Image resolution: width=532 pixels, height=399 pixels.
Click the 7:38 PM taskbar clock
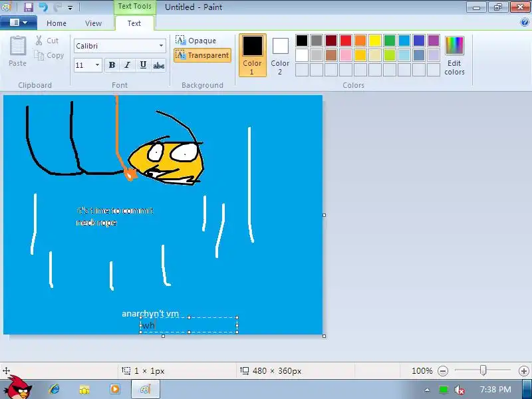[495, 389]
